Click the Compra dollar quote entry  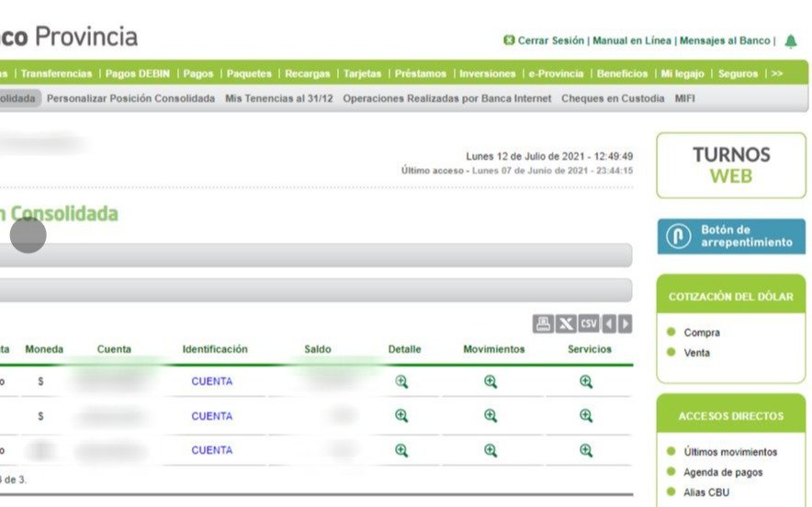click(x=702, y=332)
